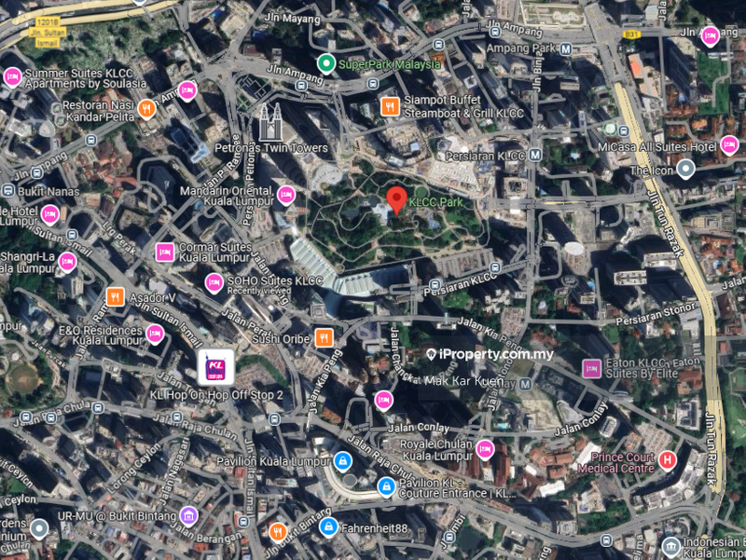Image resolution: width=746 pixels, height=560 pixels.
Task: Click Siampot Buffet restaurant icon
Action: click(390, 106)
